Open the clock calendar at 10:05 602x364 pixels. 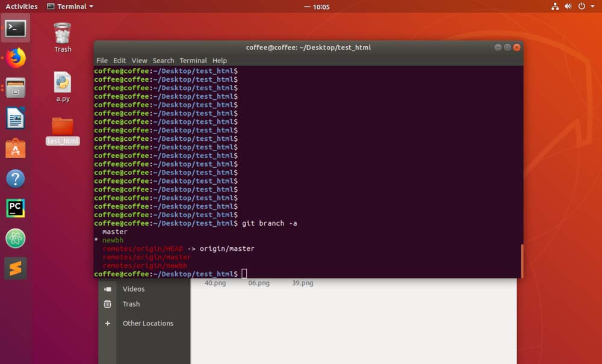pyautogui.click(x=321, y=7)
